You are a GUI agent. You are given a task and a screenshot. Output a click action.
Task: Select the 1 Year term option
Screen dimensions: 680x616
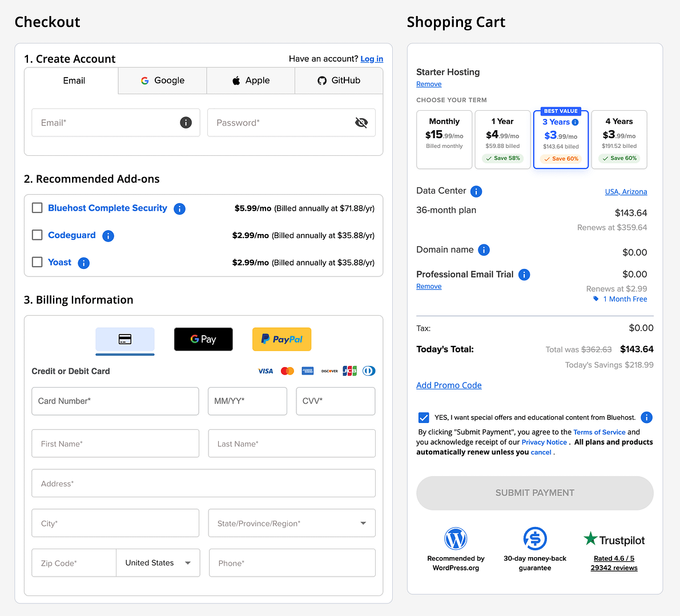[x=502, y=140]
